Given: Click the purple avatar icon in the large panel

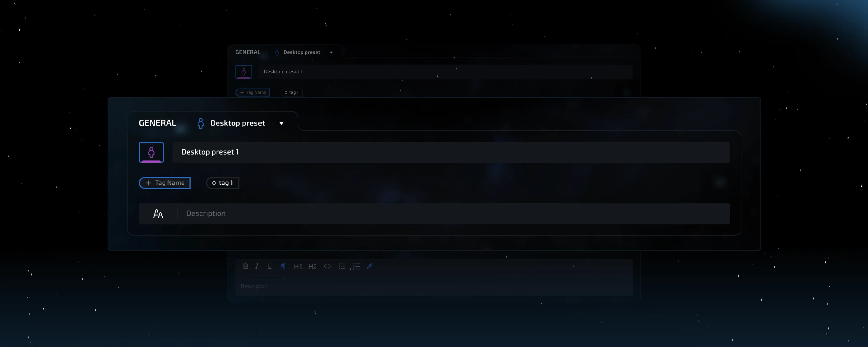Looking at the screenshot, I should tap(151, 152).
